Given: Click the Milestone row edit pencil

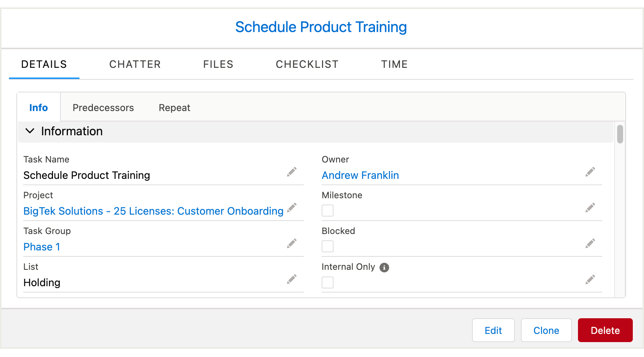Looking at the screenshot, I should pos(590,208).
